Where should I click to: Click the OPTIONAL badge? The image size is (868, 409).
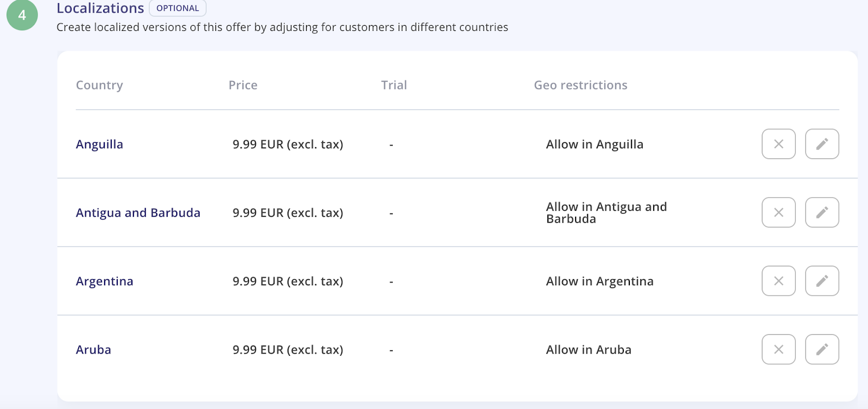click(177, 8)
